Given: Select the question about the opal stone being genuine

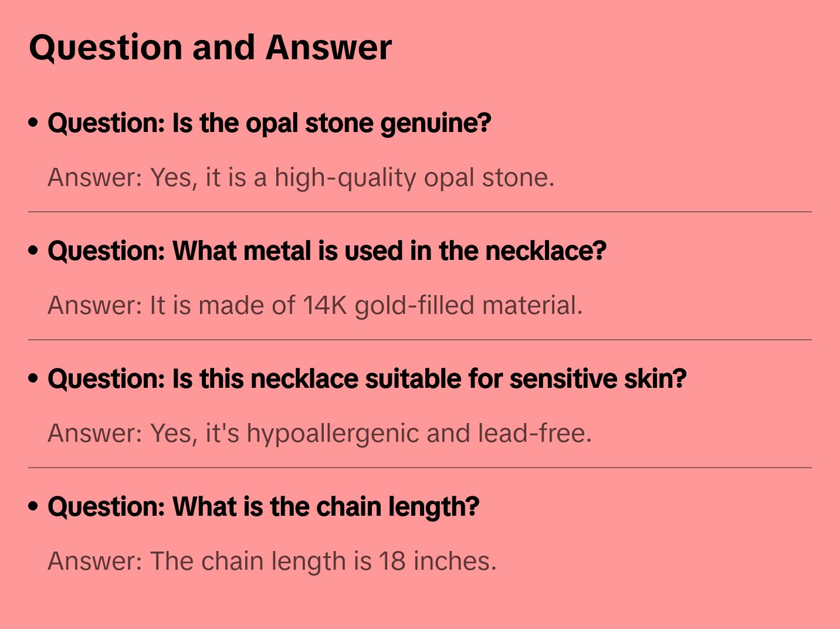Looking at the screenshot, I should pyautogui.click(x=269, y=123).
